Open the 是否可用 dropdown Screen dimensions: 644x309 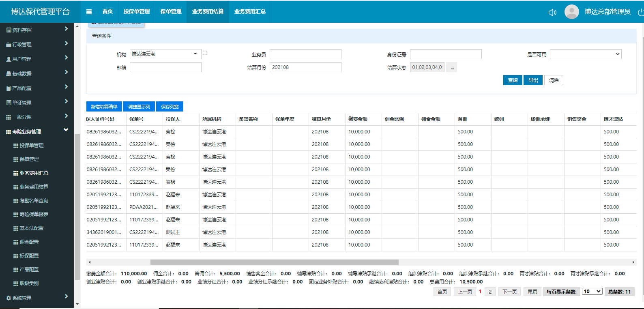click(x=585, y=54)
